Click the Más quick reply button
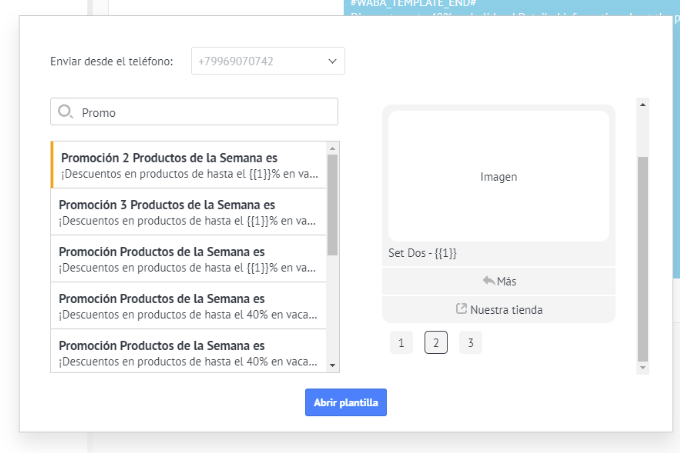Screen dimensions: 680x453 click(x=499, y=281)
